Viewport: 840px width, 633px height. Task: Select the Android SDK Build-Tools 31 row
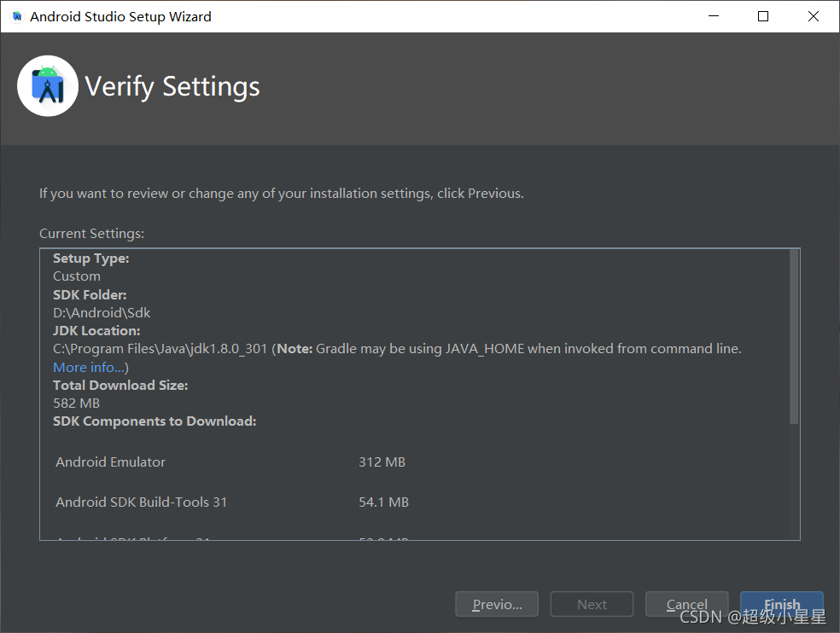tap(232, 502)
